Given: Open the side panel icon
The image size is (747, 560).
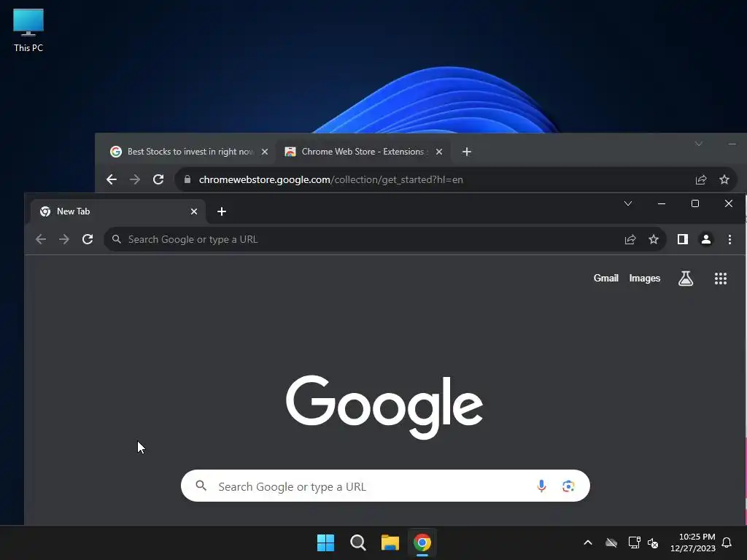Looking at the screenshot, I should [683, 239].
